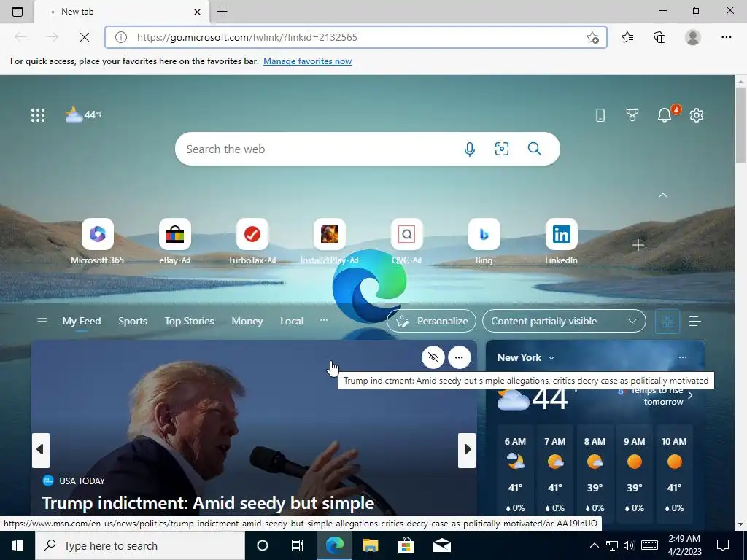Add a new quick link site
Screen dimensions: 747x560
tap(638, 245)
